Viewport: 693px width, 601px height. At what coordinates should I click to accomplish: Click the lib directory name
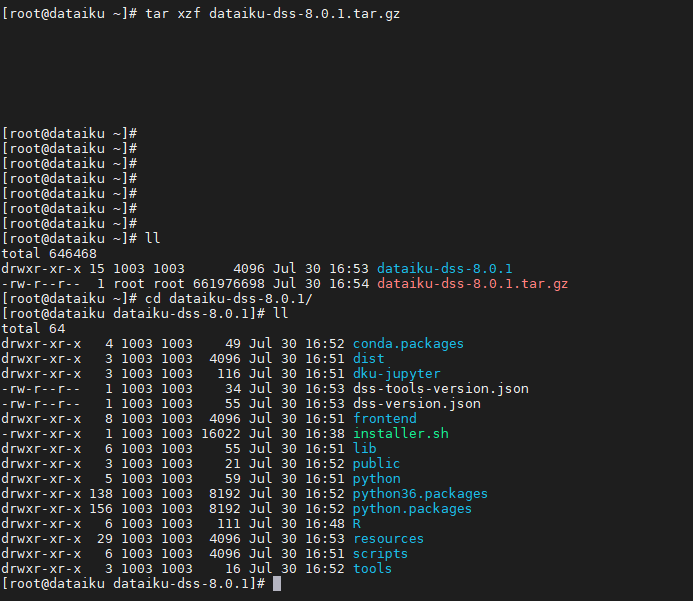365,449
